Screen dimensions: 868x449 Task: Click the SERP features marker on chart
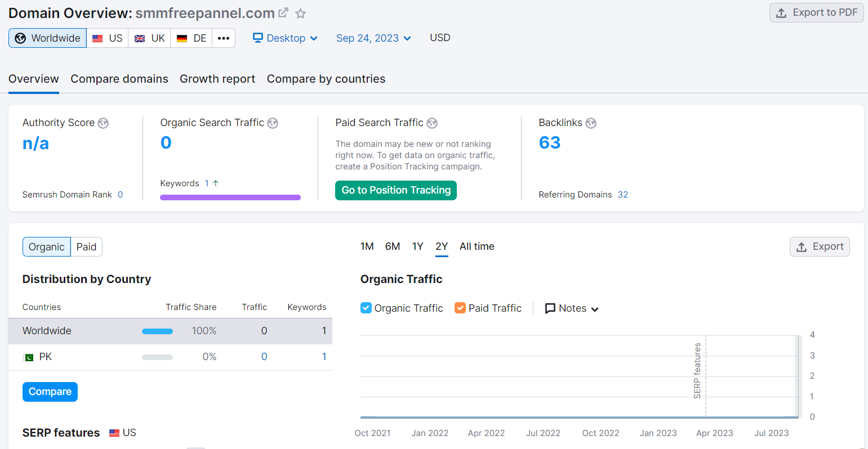(698, 371)
